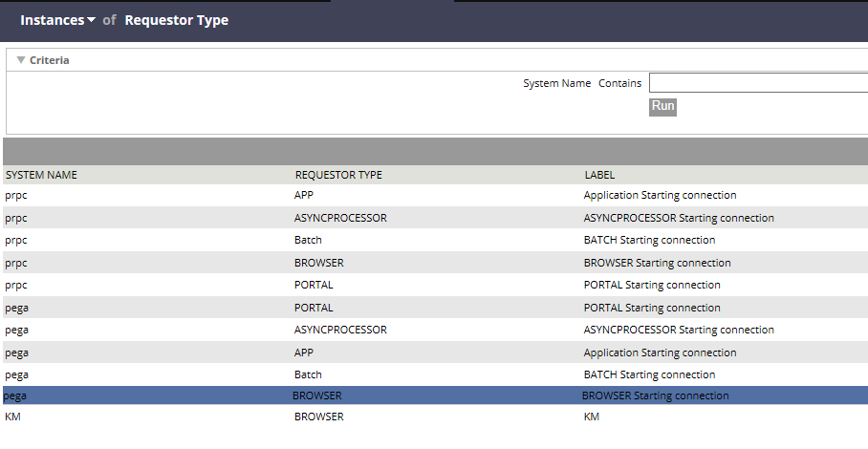Sort by SYSTEM NAME column header

(41, 175)
